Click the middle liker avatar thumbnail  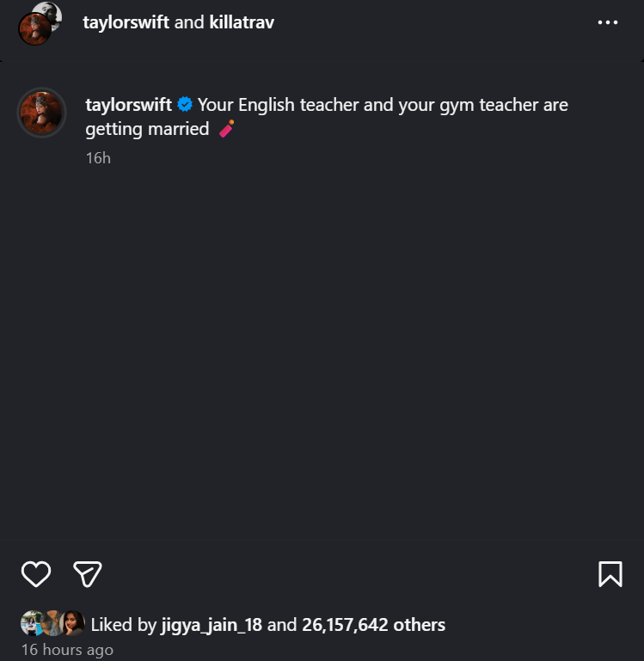click(52, 623)
